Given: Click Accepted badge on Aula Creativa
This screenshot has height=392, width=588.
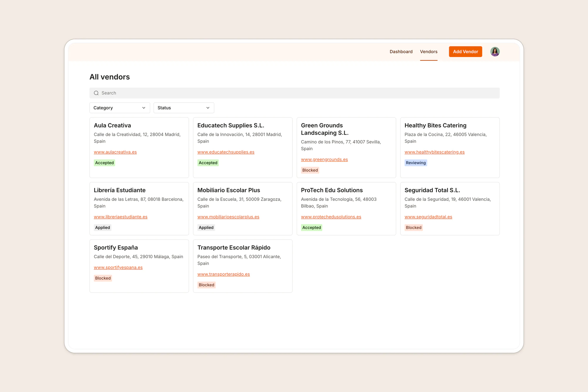Looking at the screenshot, I should click(x=104, y=163).
